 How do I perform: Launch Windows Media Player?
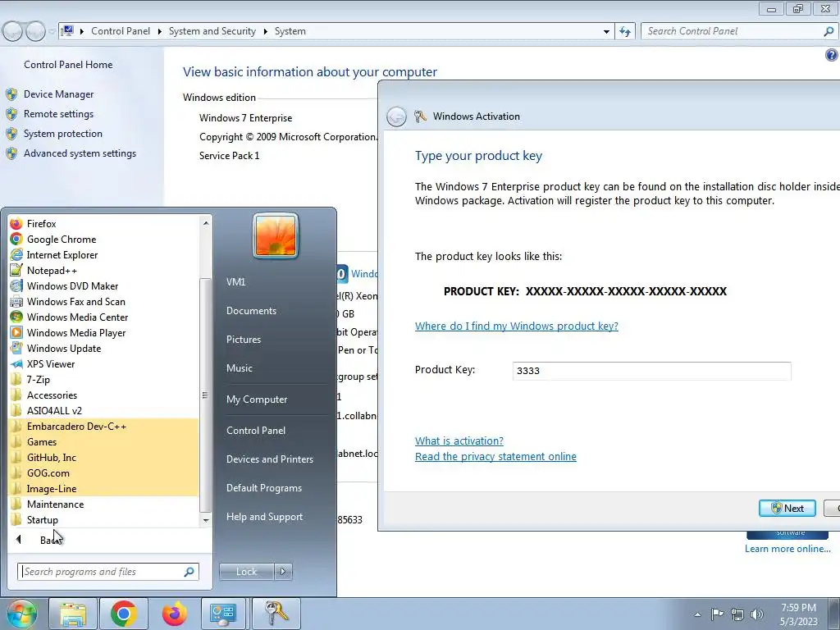click(76, 333)
